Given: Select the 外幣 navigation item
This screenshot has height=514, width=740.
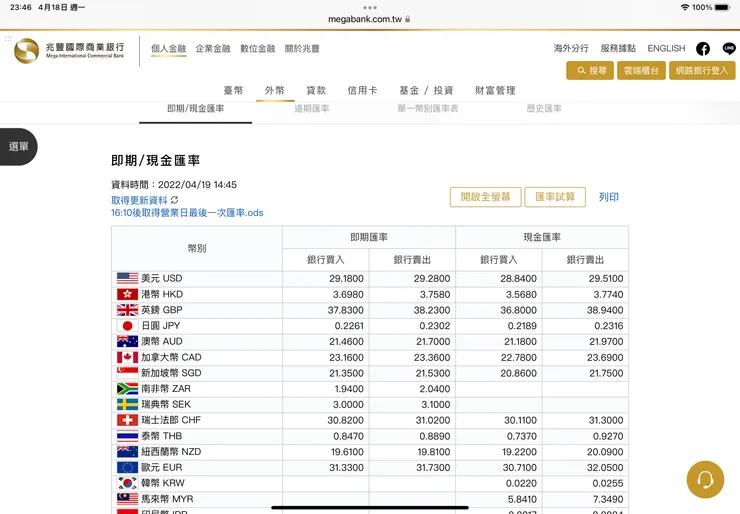Looking at the screenshot, I should pyautogui.click(x=275, y=90).
